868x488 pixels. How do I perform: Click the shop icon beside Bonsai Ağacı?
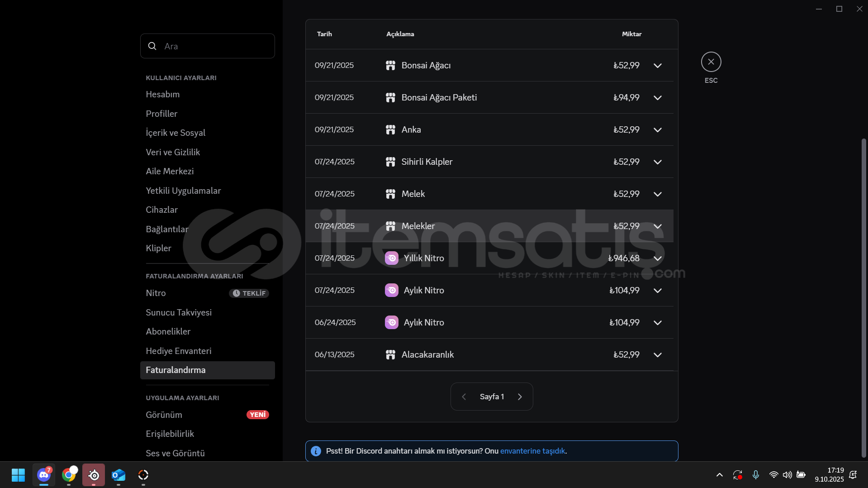click(390, 66)
